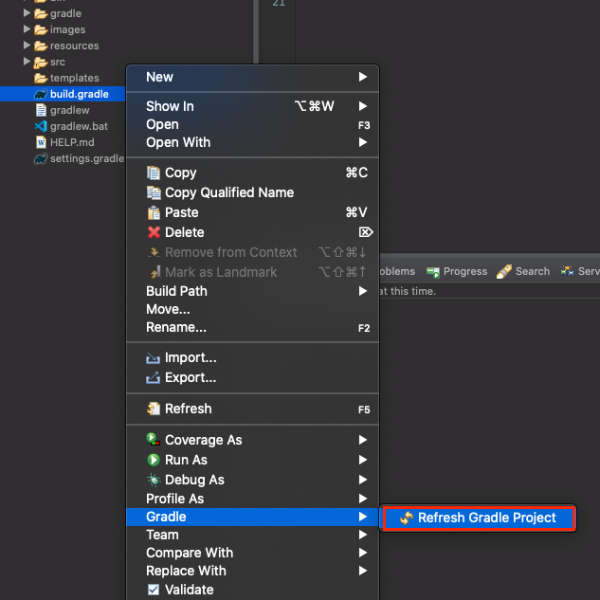Switch to the Search tab
This screenshot has width=600, height=600.
tap(523, 271)
